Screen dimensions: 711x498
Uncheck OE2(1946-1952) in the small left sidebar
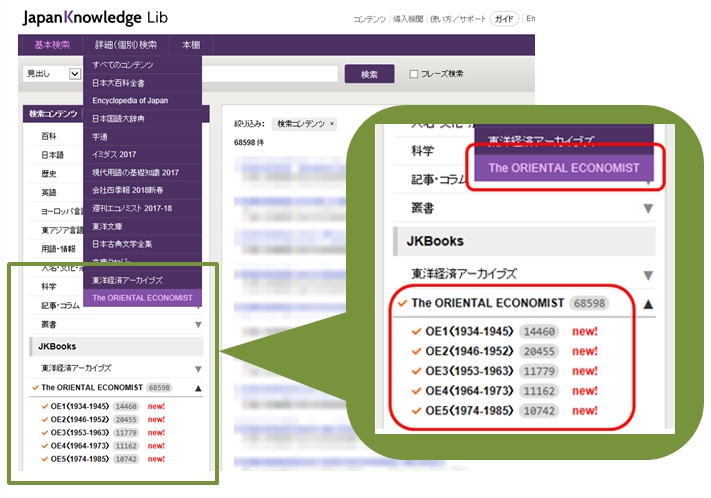point(44,420)
